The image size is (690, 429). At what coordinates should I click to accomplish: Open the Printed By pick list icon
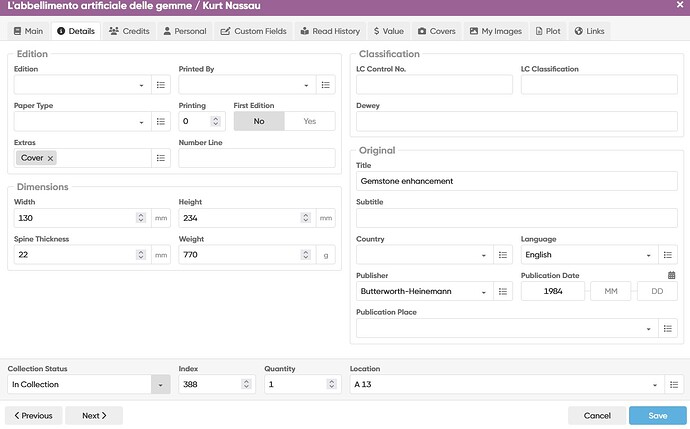pyautogui.click(x=326, y=85)
